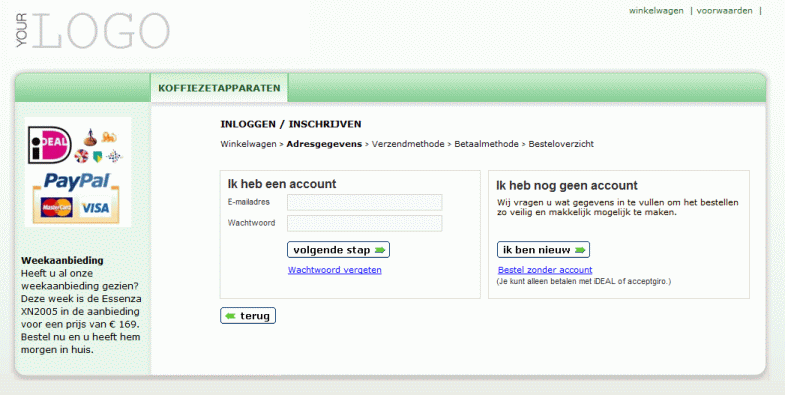785x395 pixels.
Task: Click the iDEAL of acceptgiro note text
Action: click(x=584, y=281)
